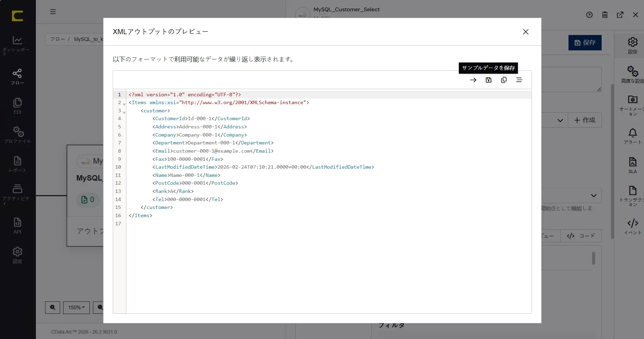
Task: Click the Fax line showing 100-0000-0001
Action: 188,159
